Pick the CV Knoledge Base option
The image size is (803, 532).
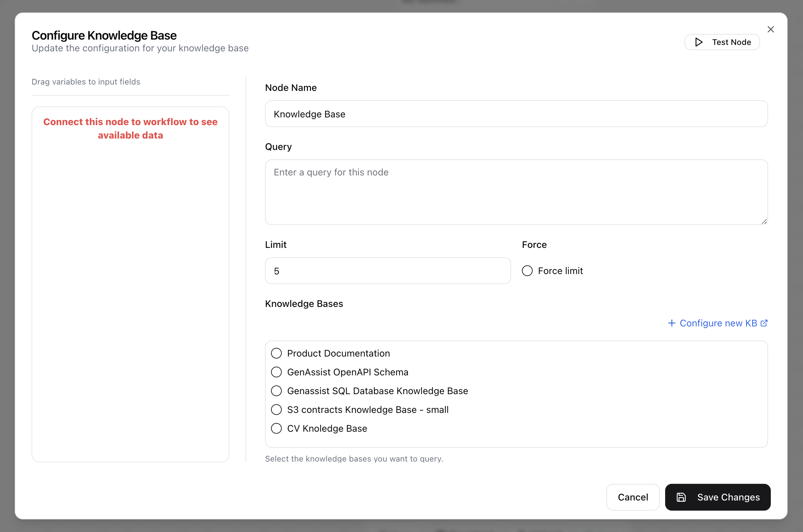(x=276, y=428)
